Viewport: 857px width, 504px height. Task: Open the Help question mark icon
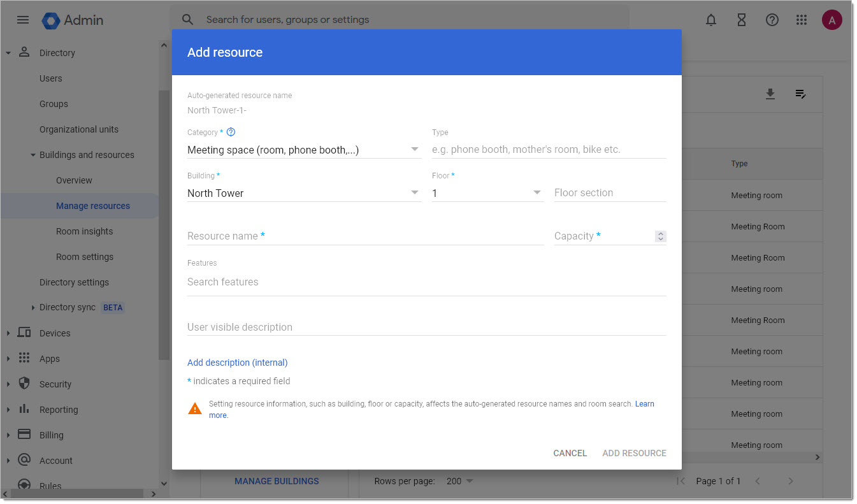772,20
